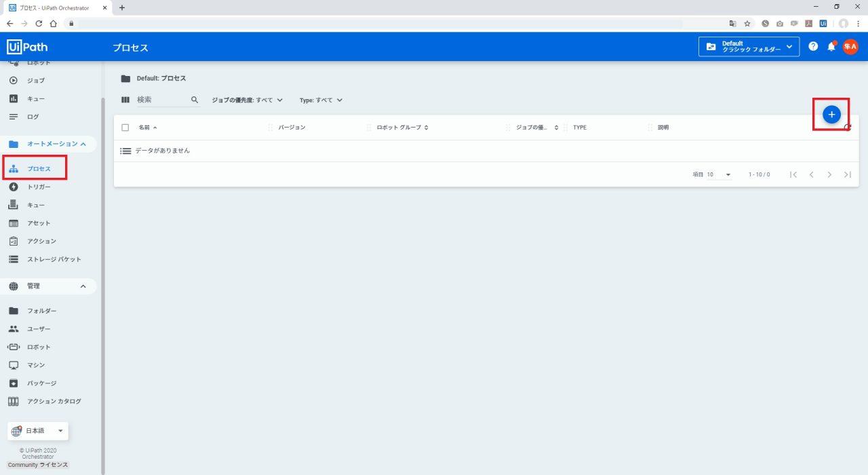Sort by the ロボット グループ column

[403, 128]
